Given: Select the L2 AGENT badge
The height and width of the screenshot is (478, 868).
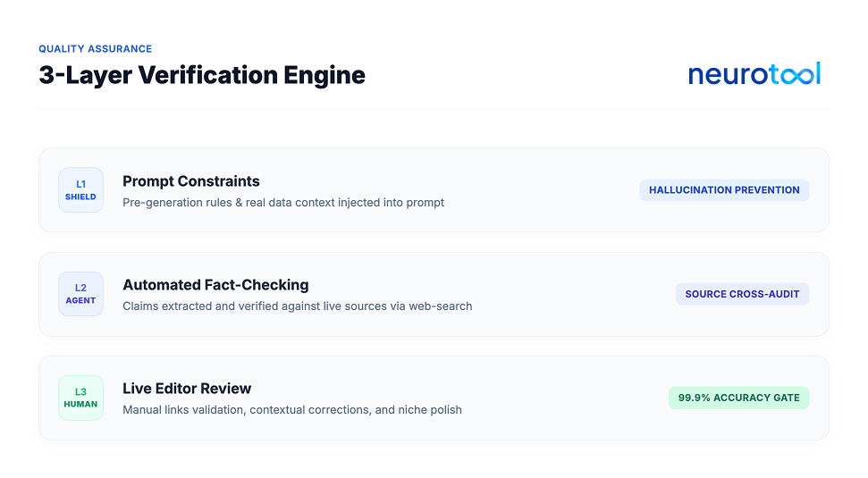Looking at the screenshot, I should coord(80,294).
